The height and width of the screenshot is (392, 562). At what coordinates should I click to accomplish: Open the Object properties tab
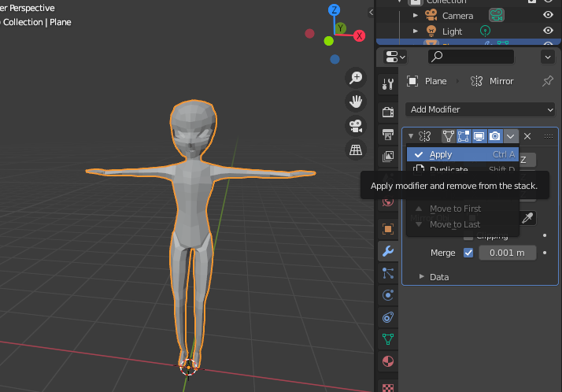coord(388,229)
